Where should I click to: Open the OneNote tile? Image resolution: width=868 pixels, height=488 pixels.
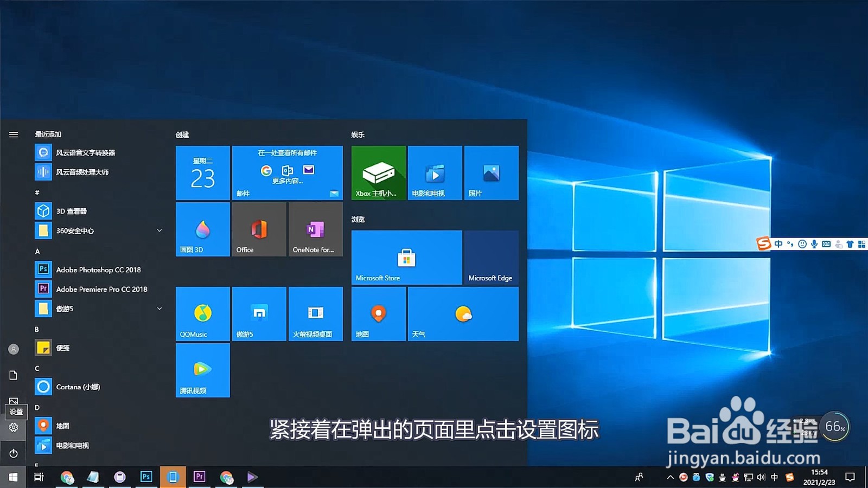coord(316,229)
